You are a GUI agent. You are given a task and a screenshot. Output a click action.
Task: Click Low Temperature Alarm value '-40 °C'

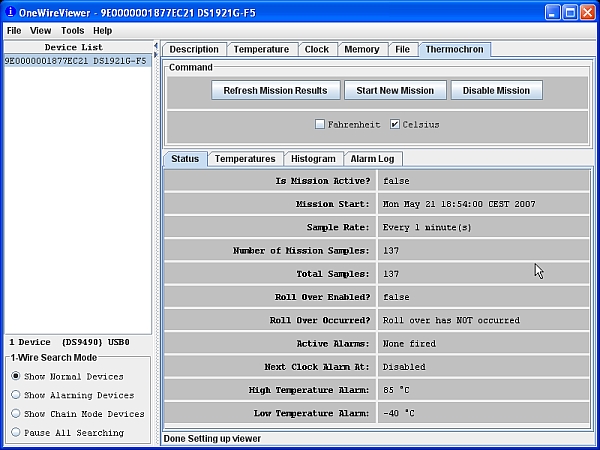[x=398, y=413]
